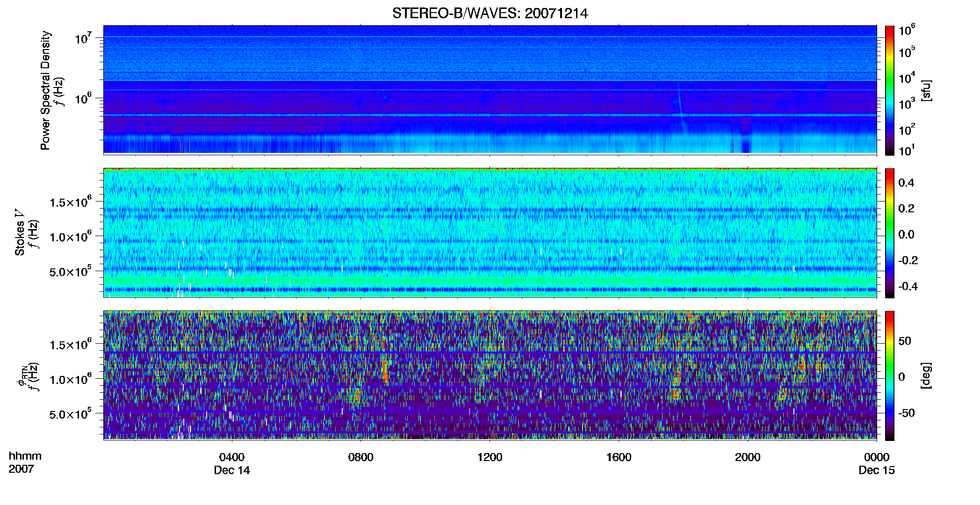Viewport: 980px width, 505px height.
Task: Select the "Power Spectral Density" axis label
Action: (45, 90)
